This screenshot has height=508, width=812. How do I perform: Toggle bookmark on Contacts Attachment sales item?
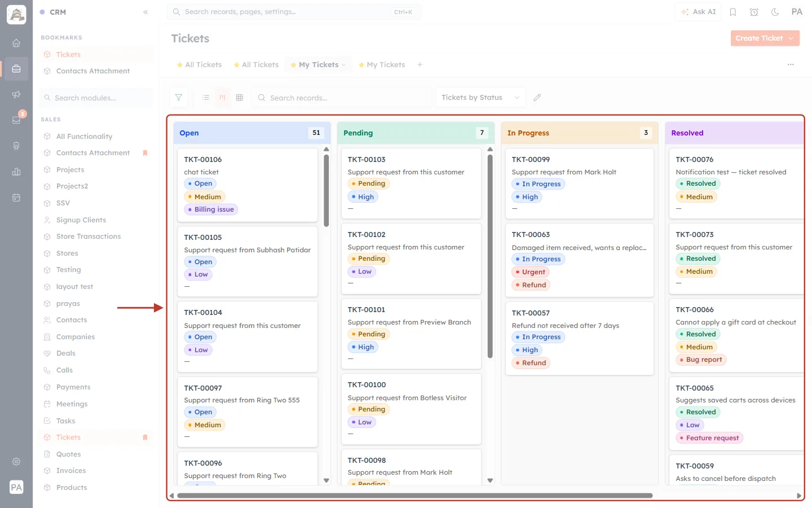point(145,153)
